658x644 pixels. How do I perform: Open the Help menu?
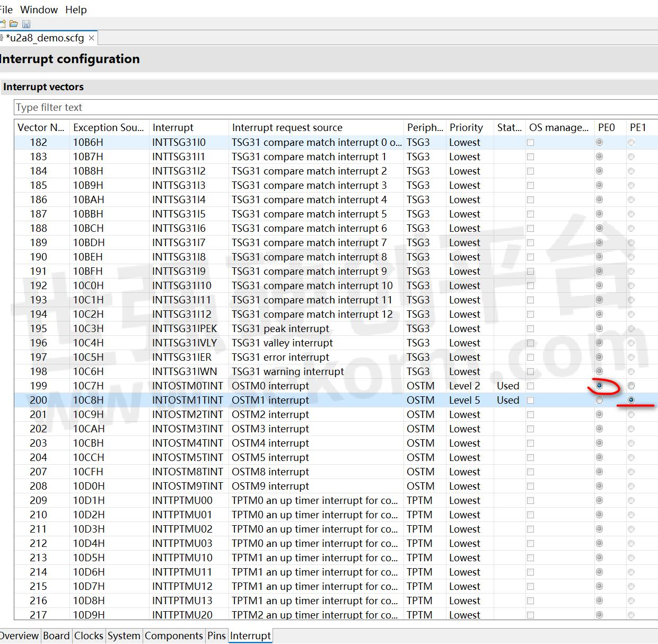pyautogui.click(x=76, y=10)
